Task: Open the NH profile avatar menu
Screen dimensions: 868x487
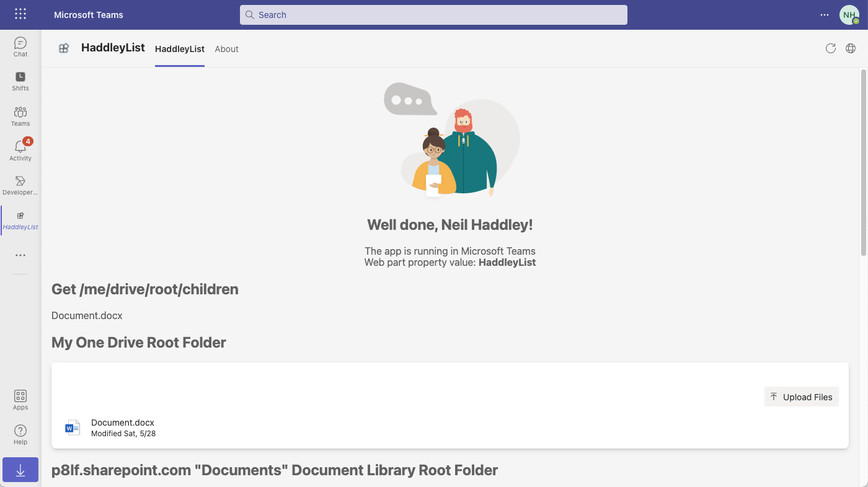Action: coord(849,15)
